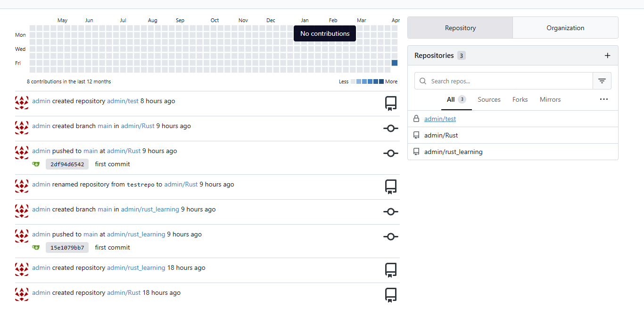Viewport: 644px width, 316px height.
Task: Open commit 2df94d6542
Action: click(x=67, y=164)
